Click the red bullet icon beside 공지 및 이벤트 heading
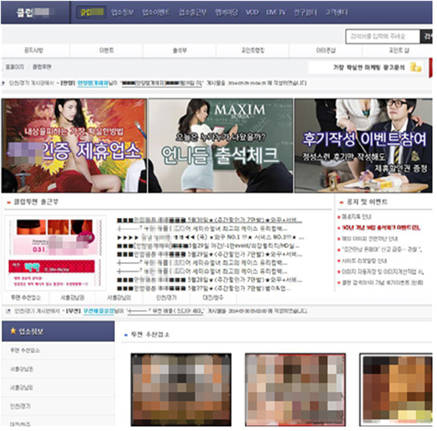This screenshot has width=437, height=431. pyautogui.click(x=341, y=202)
